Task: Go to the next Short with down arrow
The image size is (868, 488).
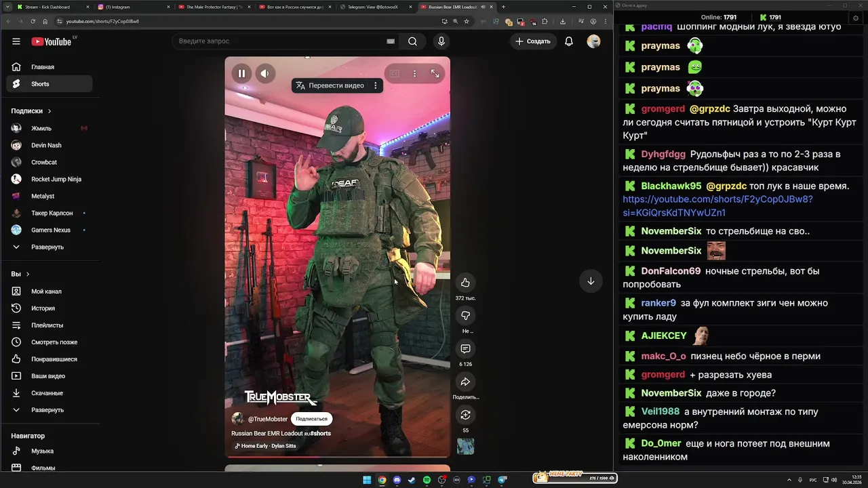Action: pos(591,281)
